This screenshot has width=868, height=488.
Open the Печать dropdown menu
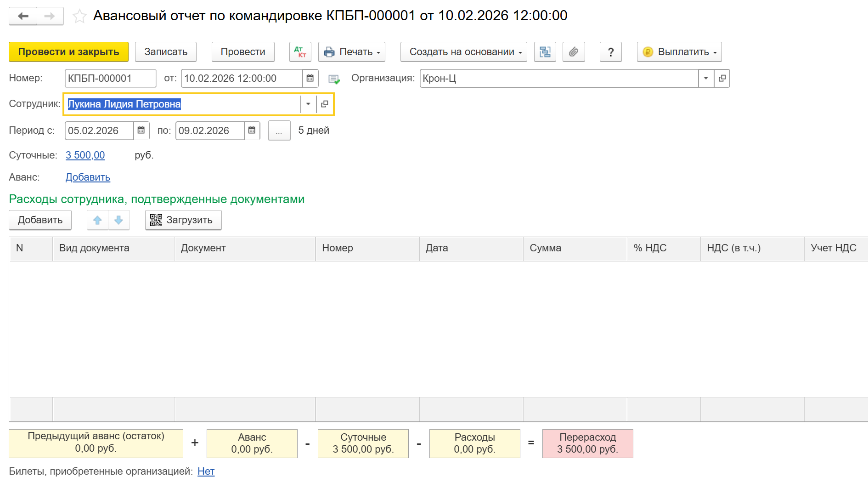(x=352, y=52)
